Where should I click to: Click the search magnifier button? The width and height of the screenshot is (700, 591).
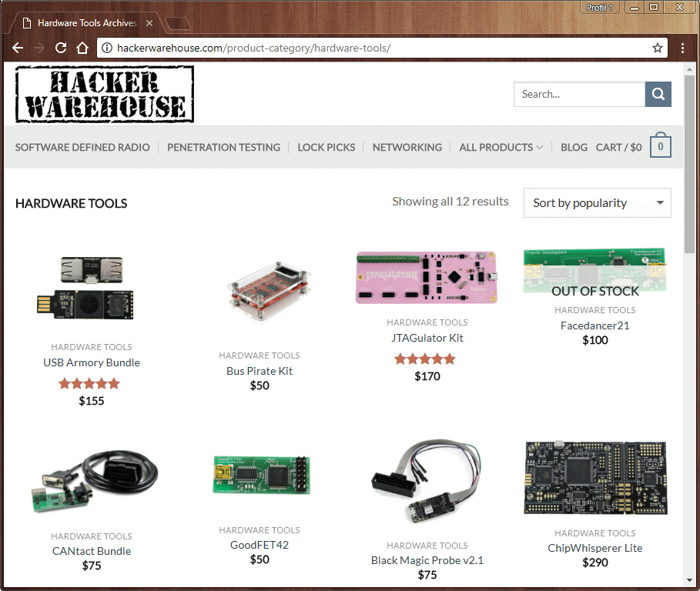(x=658, y=94)
